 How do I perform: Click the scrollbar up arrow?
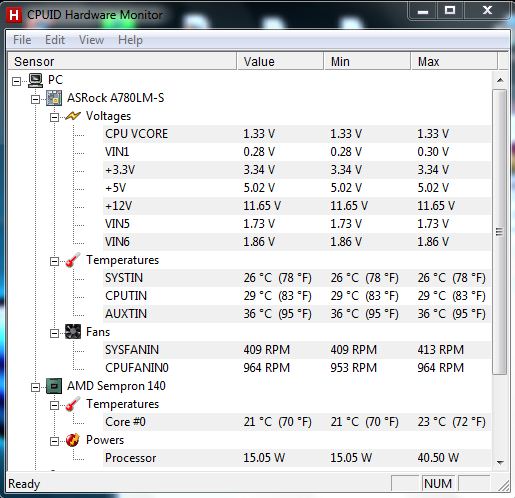click(x=500, y=80)
